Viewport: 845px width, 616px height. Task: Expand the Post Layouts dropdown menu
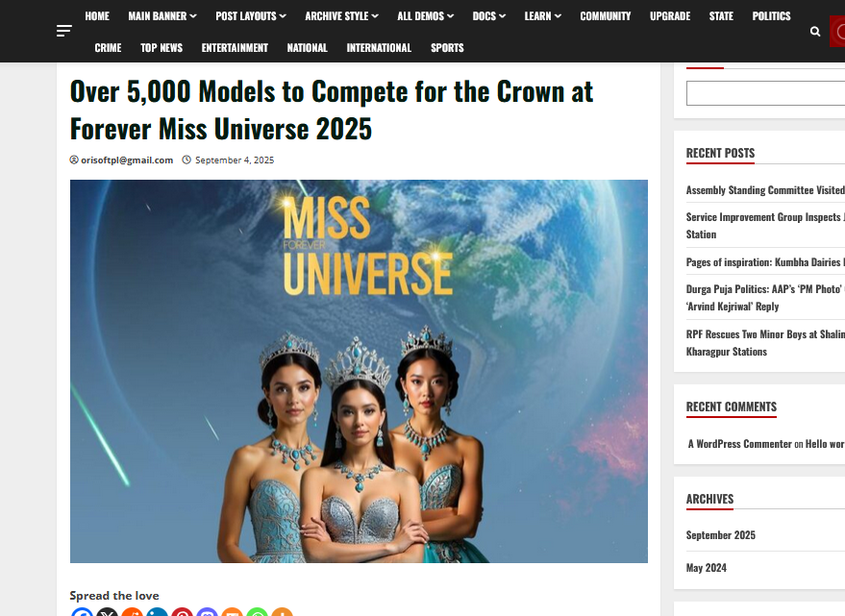pyautogui.click(x=251, y=16)
